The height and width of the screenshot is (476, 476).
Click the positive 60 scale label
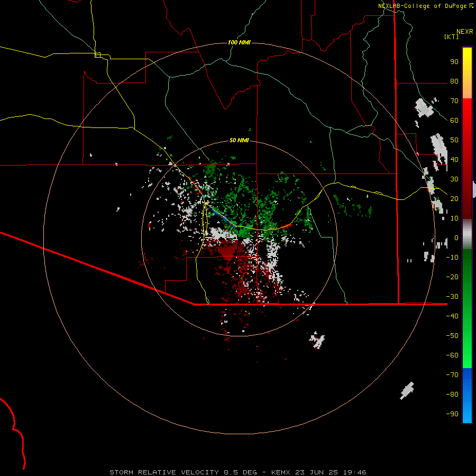tap(454, 121)
